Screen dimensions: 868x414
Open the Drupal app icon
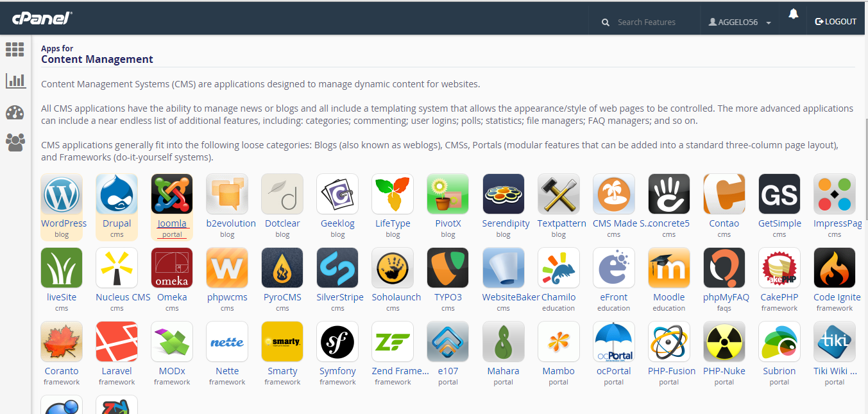(x=117, y=194)
